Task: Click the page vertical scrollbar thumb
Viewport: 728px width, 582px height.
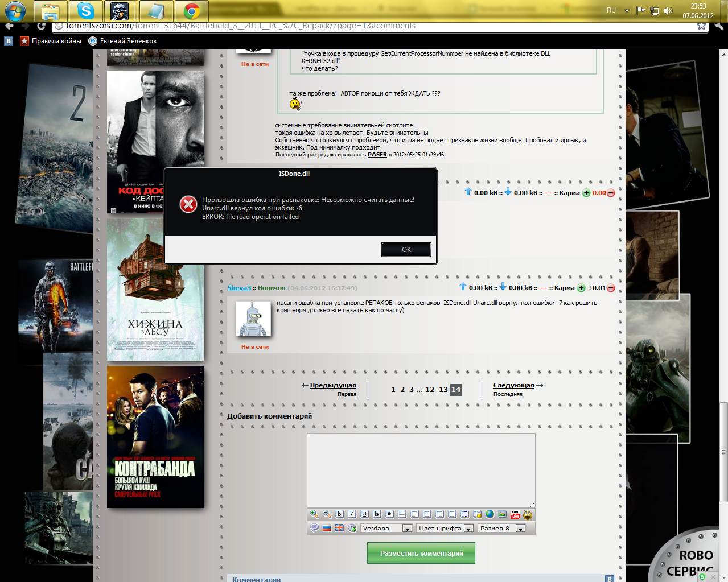Action: [x=723, y=452]
